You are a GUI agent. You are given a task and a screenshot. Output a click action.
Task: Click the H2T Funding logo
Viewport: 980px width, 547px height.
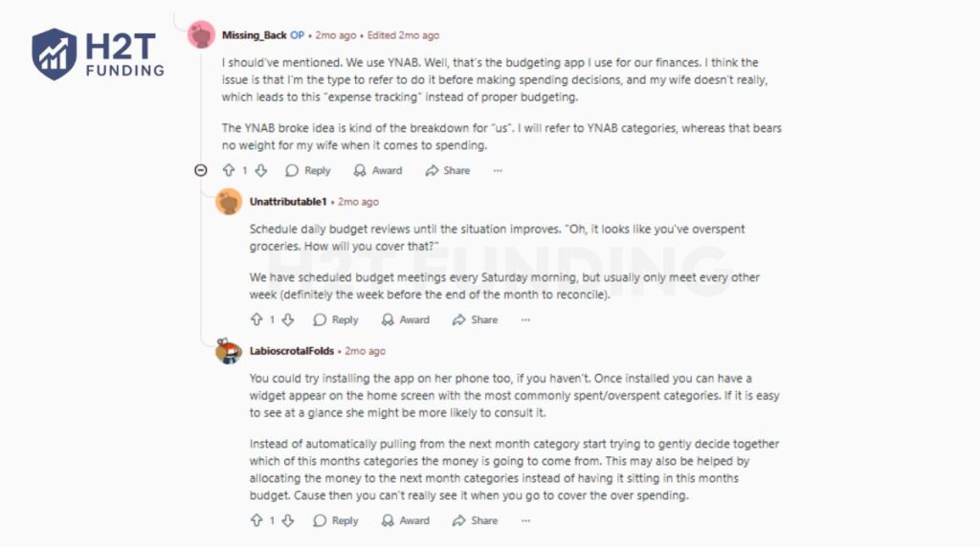(x=98, y=54)
